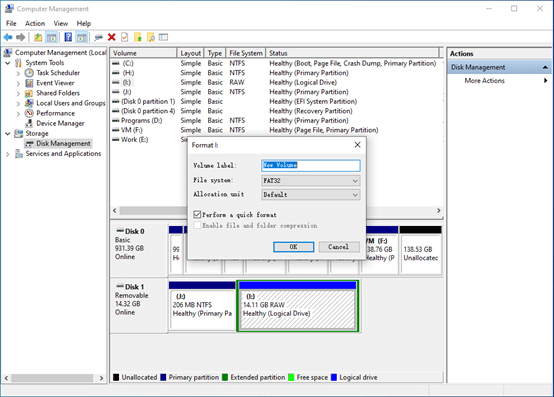The height and width of the screenshot is (397, 554).
Task: Toggle Perform a quick format checkbox
Action: 197,214
